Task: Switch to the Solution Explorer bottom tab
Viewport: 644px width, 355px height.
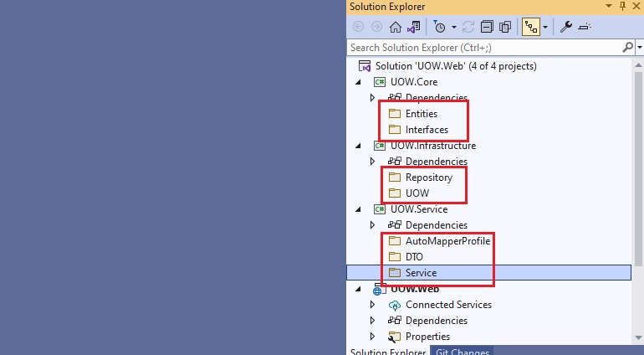Action: 388,352
